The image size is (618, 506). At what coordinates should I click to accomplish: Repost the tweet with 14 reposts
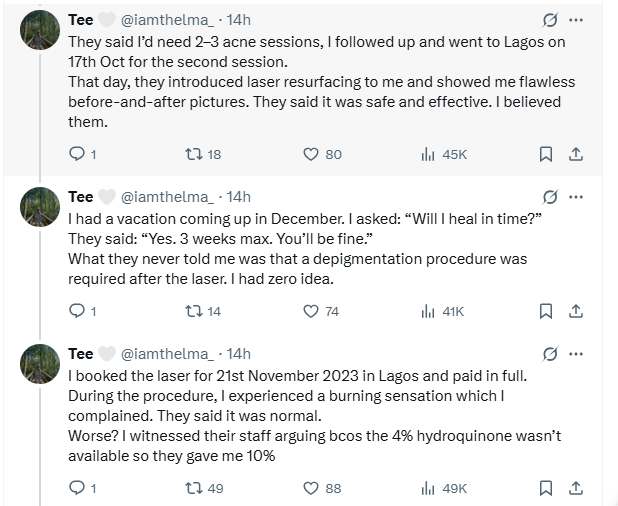pos(194,311)
